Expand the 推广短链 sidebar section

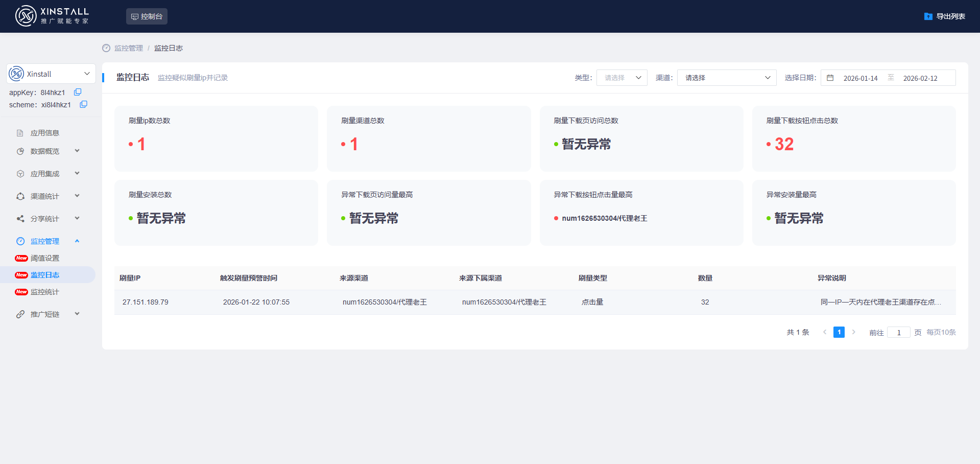[x=77, y=314]
